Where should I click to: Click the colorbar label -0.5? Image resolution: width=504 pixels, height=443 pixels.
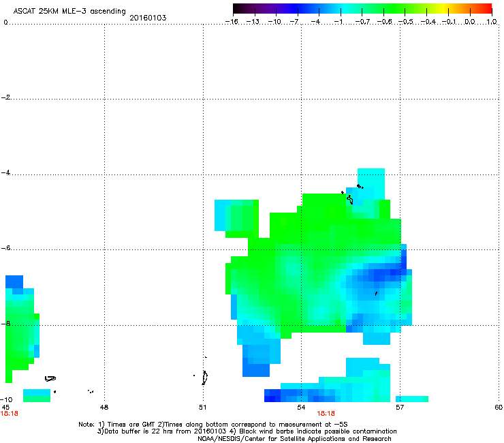coord(406,22)
